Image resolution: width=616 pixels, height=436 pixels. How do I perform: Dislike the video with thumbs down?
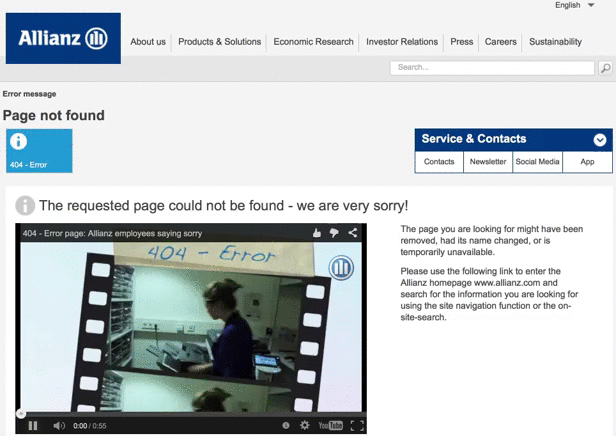[334, 233]
